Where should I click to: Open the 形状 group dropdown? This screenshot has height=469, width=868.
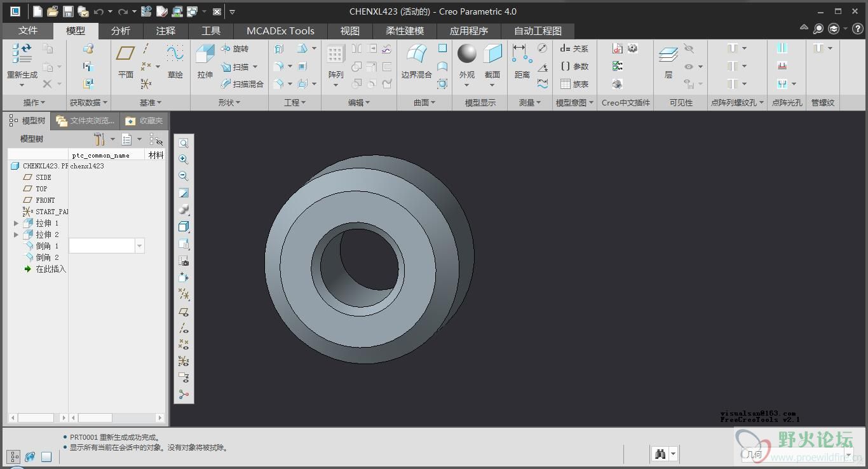[x=229, y=102]
